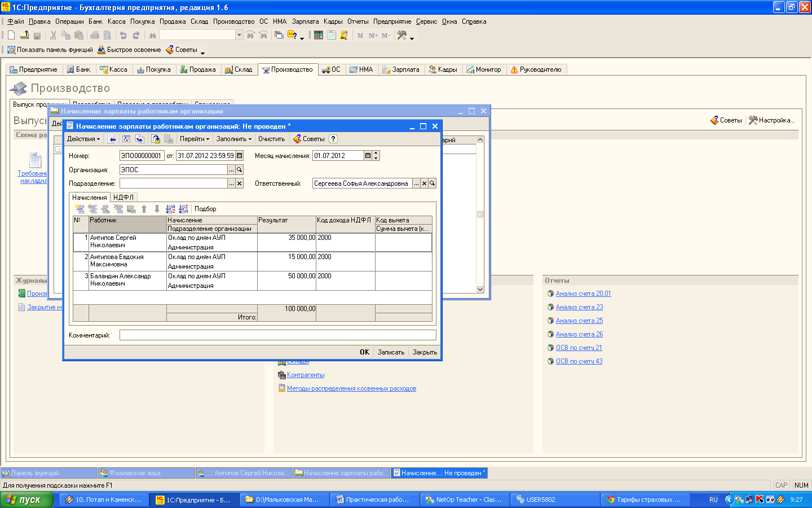
Task: Open the Операции menu
Action: pyautogui.click(x=69, y=21)
